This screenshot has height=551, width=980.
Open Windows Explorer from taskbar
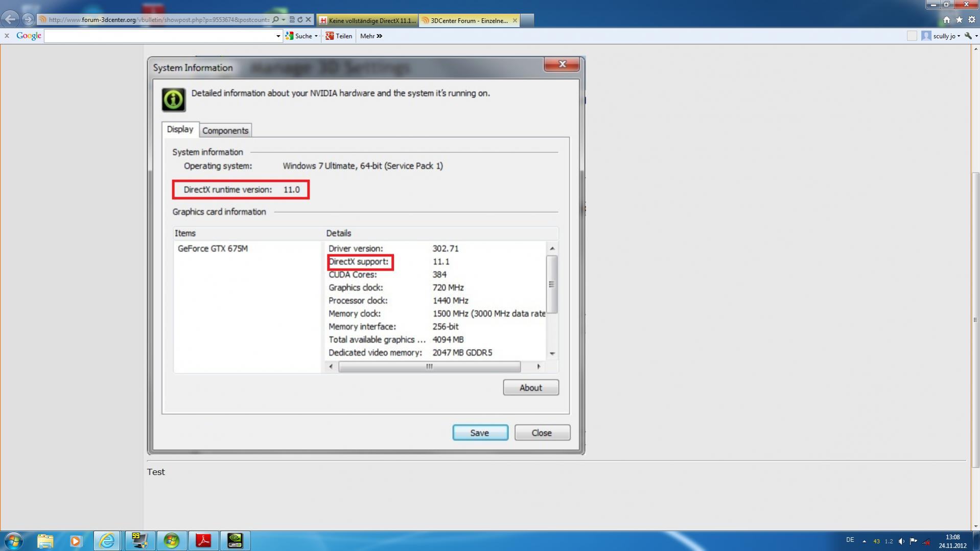pyautogui.click(x=45, y=541)
